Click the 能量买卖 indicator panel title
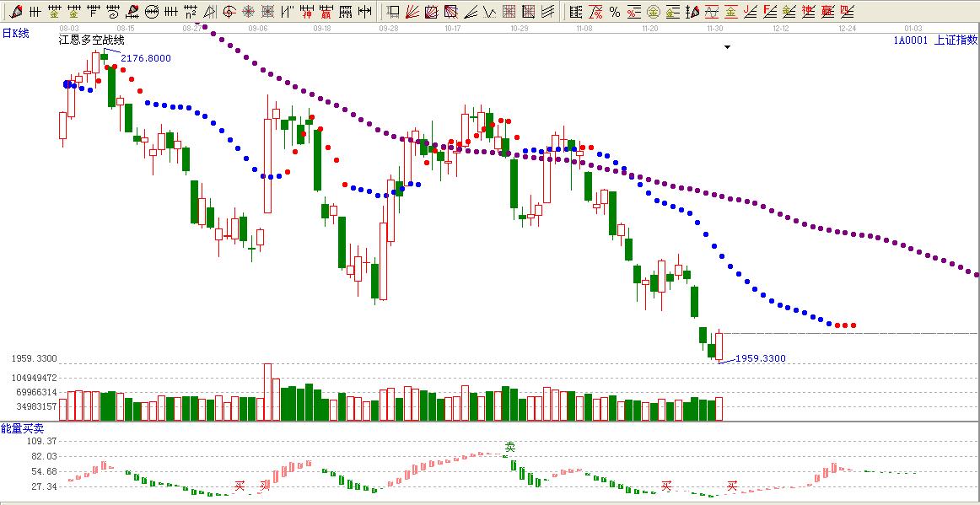This screenshot has width=980, height=505. pyautogui.click(x=22, y=429)
